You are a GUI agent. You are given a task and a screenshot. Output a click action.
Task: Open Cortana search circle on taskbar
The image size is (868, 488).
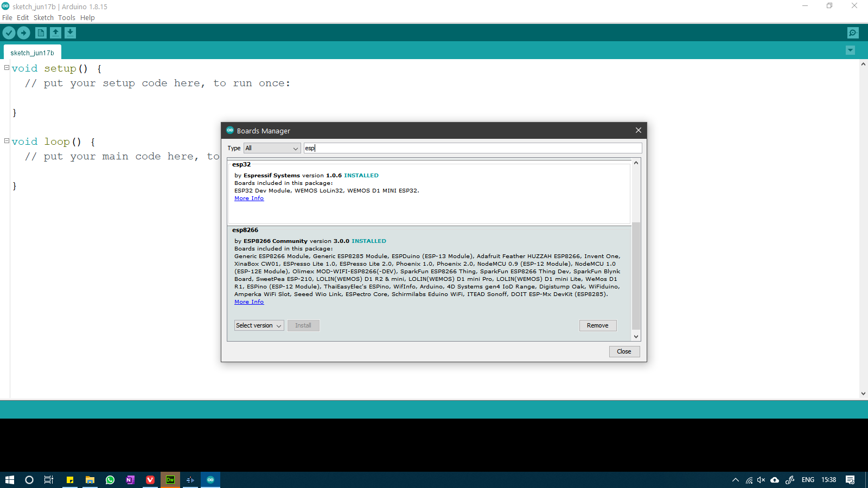29,480
